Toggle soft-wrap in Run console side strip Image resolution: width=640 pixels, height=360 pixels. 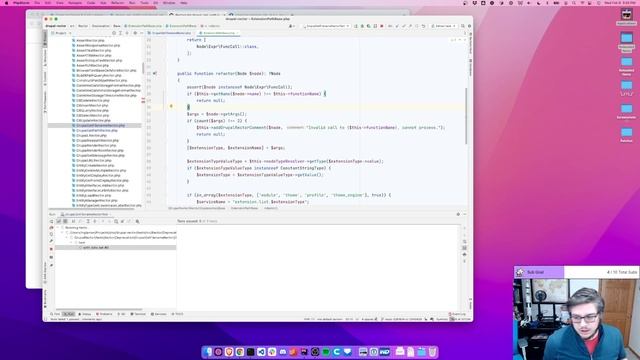click(464, 241)
